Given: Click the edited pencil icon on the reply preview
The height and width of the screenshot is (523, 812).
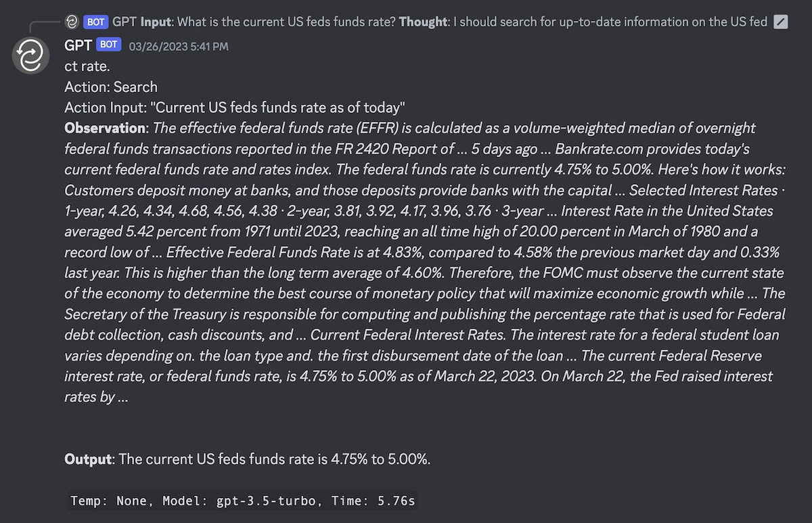Looking at the screenshot, I should tap(780, 22).
